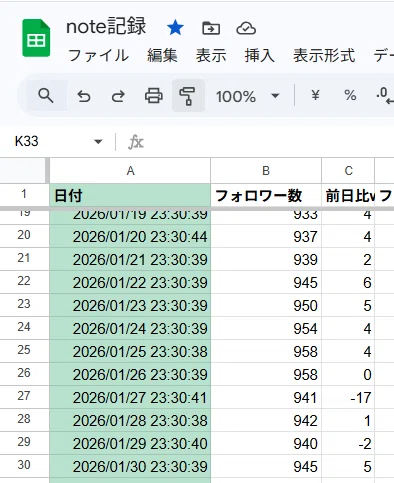Viewport: 394px width, 483px height.
Task: Select row 26 header
Action: pyautogui.click(x=24, y=373)
